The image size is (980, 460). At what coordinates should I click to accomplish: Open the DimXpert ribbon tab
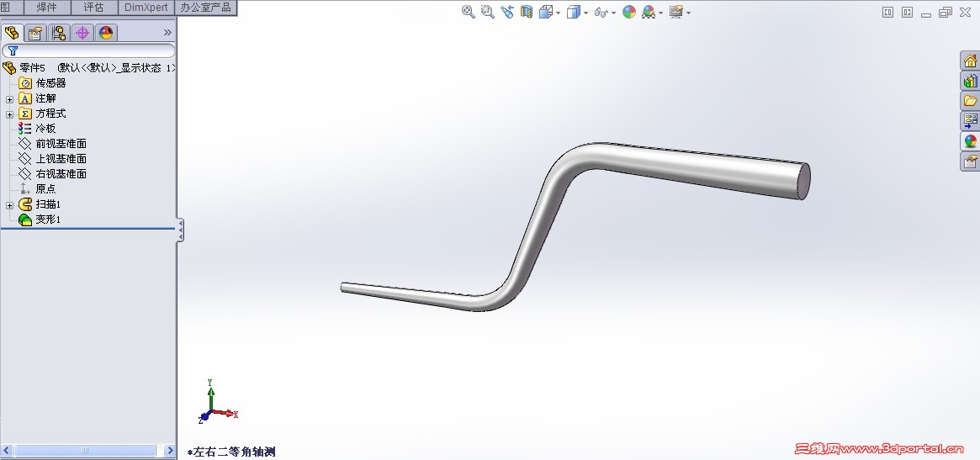146,8
